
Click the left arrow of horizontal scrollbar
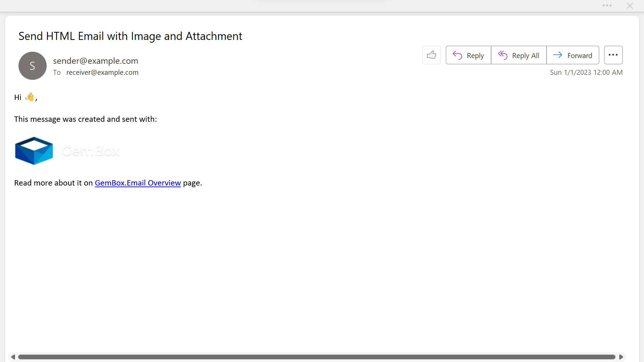coord(13,357)
